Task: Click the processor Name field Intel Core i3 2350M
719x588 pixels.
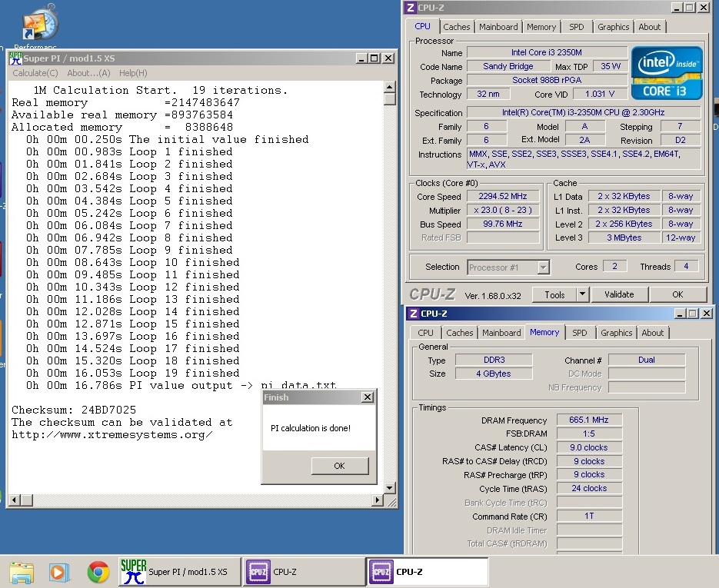Action: (x=547, y=52)
